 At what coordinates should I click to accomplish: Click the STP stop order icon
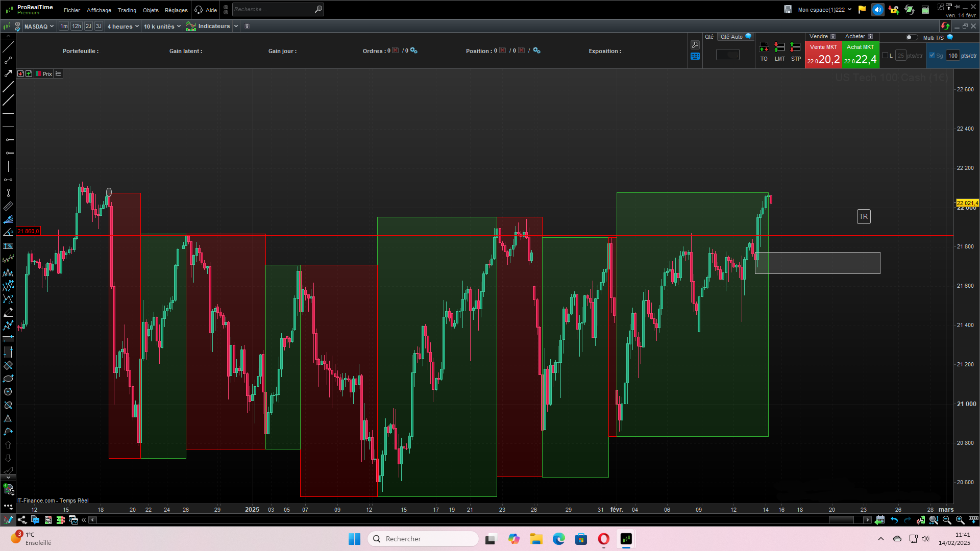[x=795, y=48]
